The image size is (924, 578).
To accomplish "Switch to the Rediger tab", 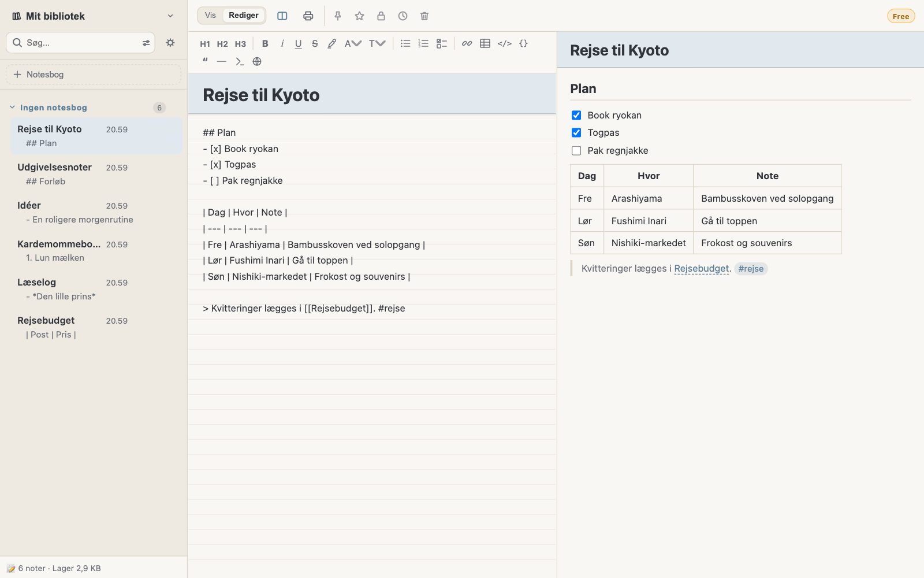I will point(244,16).
